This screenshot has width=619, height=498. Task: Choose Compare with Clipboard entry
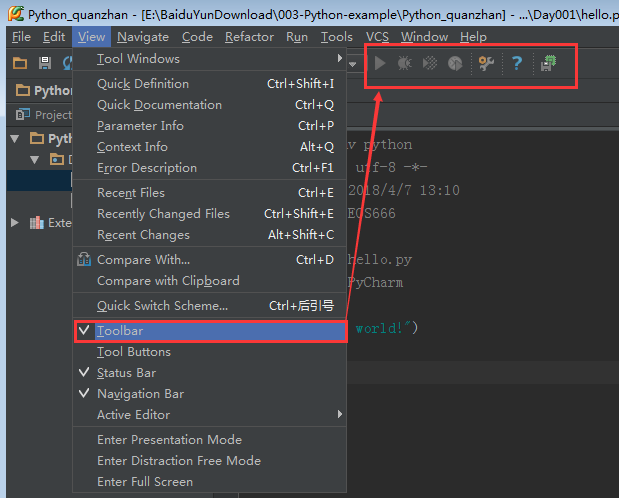(x=210, y=280)
